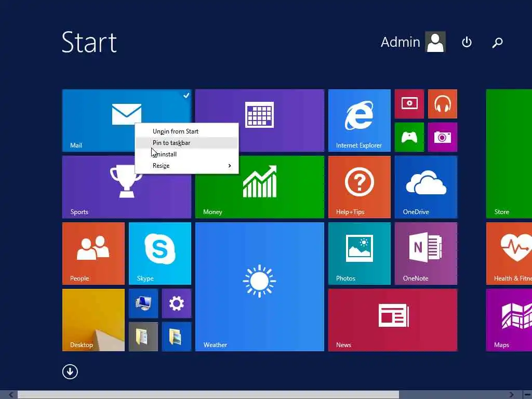This screenshot has width=532, height=399.
Task: Open the News tile
Action: point(393,320)
